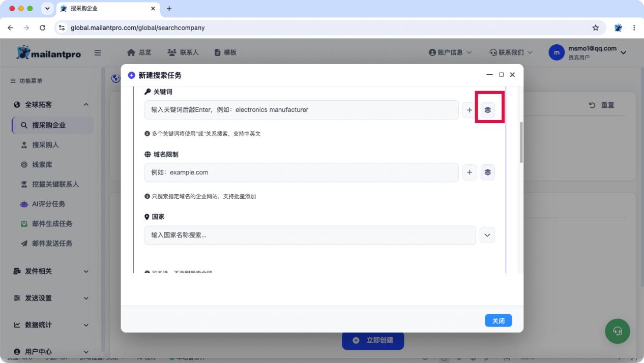Click the mailantpro extension icon in toolbar
The height and width of the screenshot is (363, 644).
(x=618, y=28)
